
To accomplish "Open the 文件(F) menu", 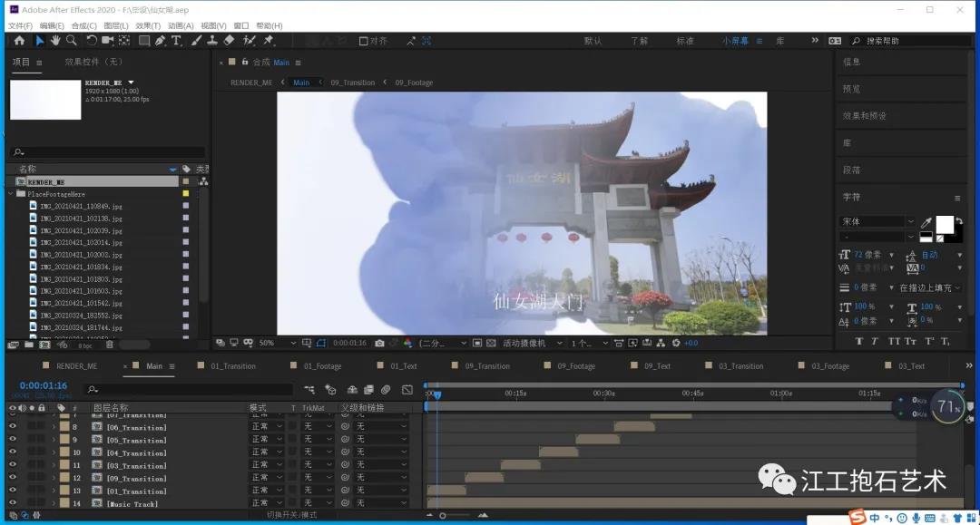I will (x=20, y=25).
